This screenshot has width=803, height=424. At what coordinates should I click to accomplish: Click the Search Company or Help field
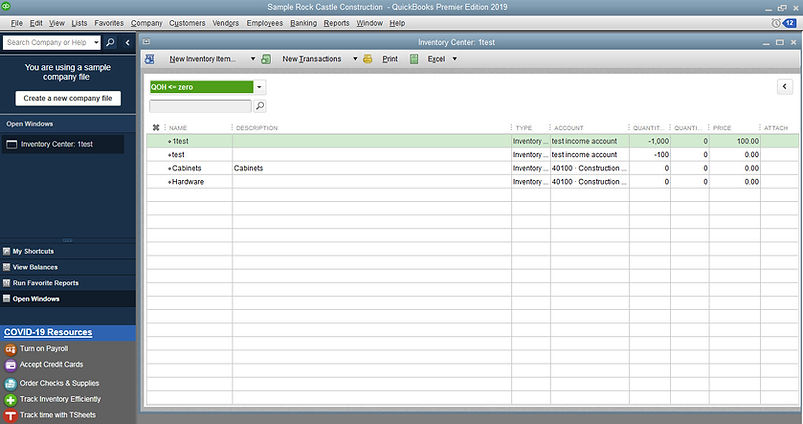tap(47, 43)
